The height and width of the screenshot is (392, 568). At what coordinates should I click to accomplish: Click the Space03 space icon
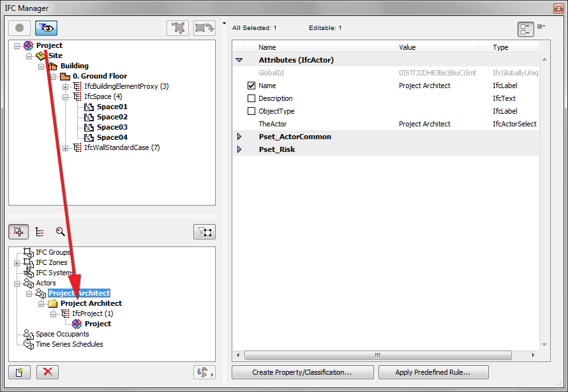coord(89,127)
